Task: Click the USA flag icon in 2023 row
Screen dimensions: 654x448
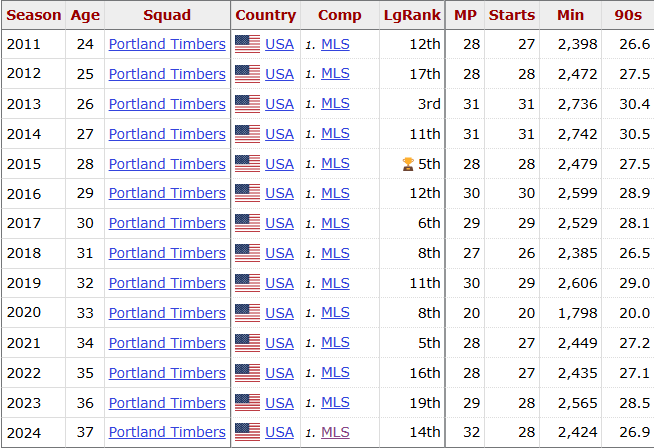Action: pyautogui.click(x=247, y=403)
